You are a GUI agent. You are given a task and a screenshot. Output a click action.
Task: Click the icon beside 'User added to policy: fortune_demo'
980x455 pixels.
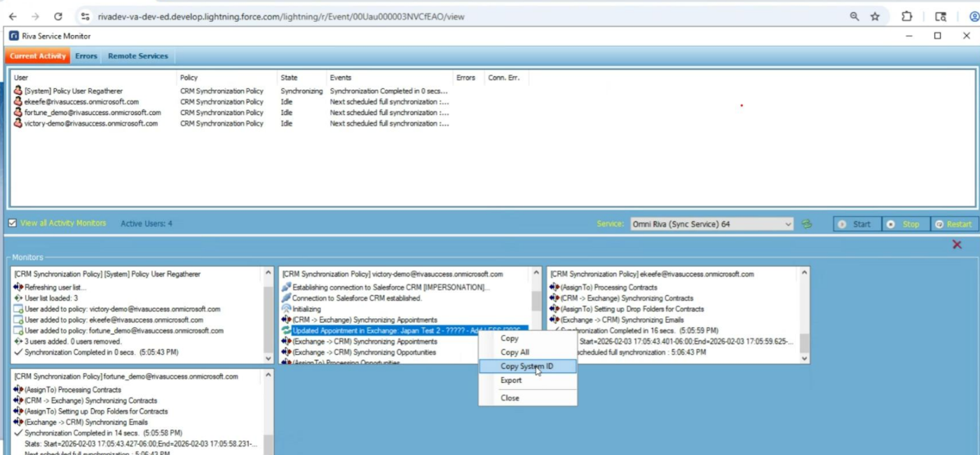(x=18, y=331)
